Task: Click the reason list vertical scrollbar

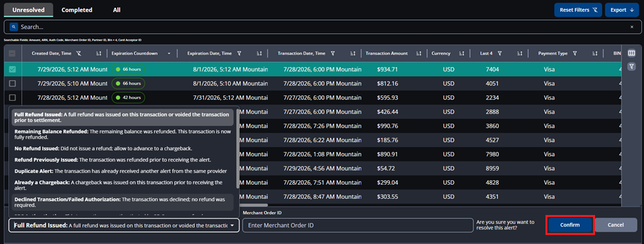Action: pos(238,148)
